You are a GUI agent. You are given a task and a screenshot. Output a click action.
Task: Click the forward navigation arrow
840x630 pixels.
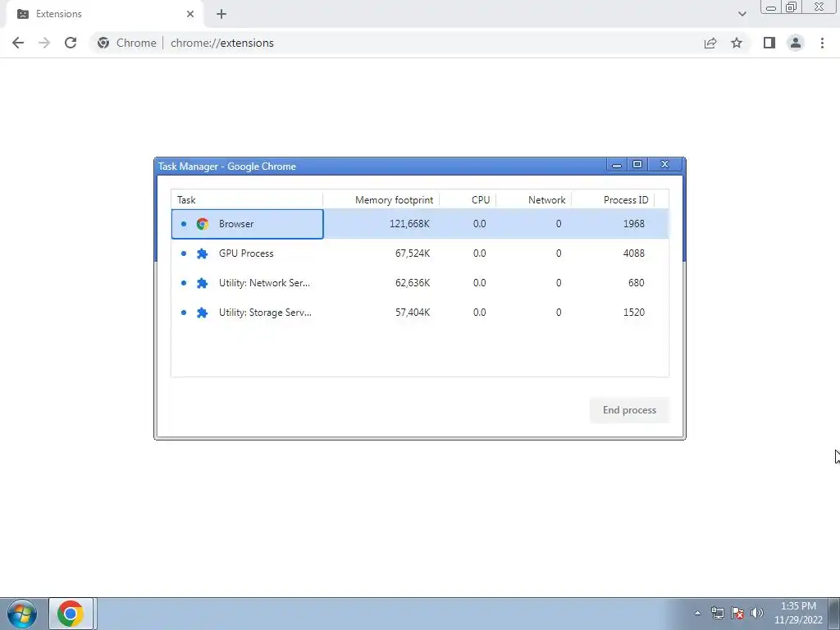[x=44, y=43]
